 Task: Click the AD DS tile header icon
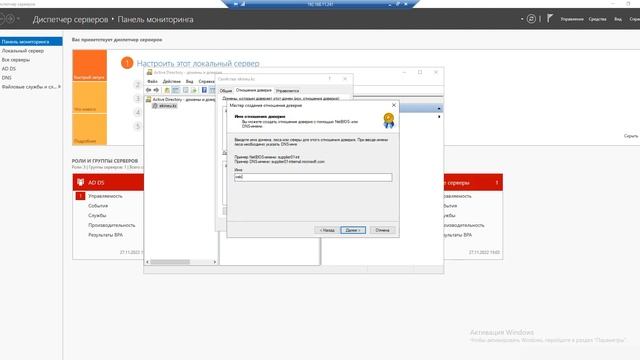[80, 182]
